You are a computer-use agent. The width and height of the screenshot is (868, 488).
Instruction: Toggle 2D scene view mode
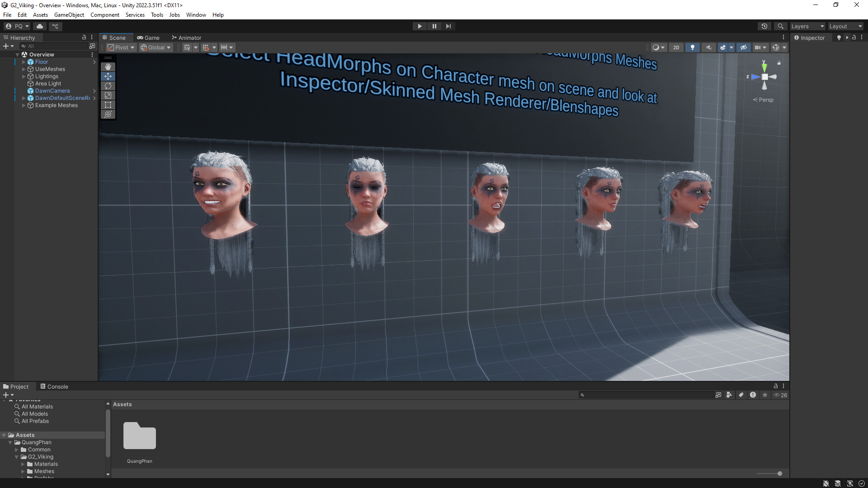pyautogui.click(x=676, y=47)
